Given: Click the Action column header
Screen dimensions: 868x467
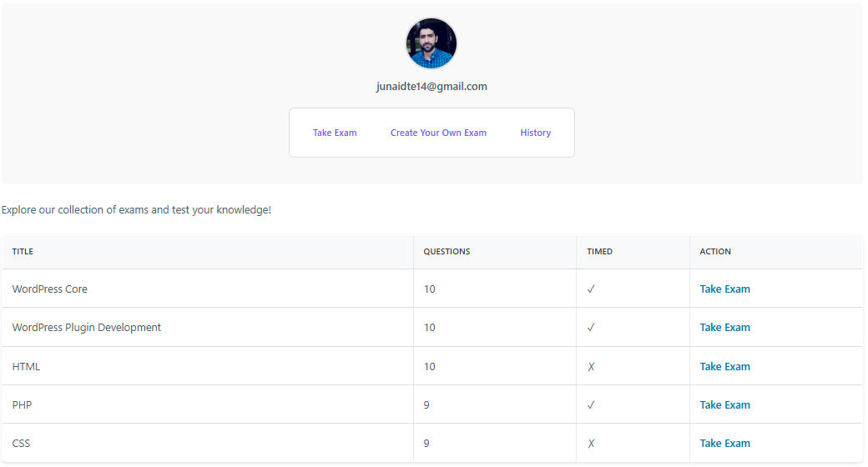Looking at the screenshot, I should (x=715, y=252).
